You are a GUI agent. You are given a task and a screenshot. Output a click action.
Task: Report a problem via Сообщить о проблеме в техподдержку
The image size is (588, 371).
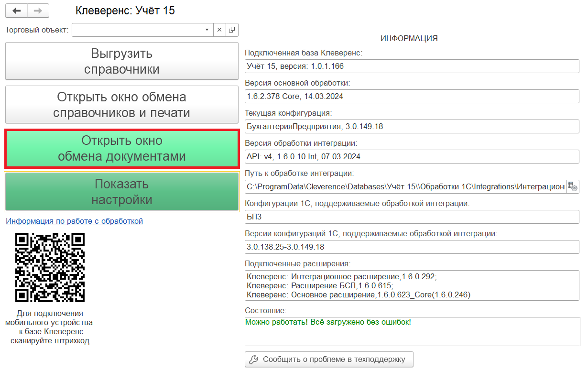tap(329, 360)
